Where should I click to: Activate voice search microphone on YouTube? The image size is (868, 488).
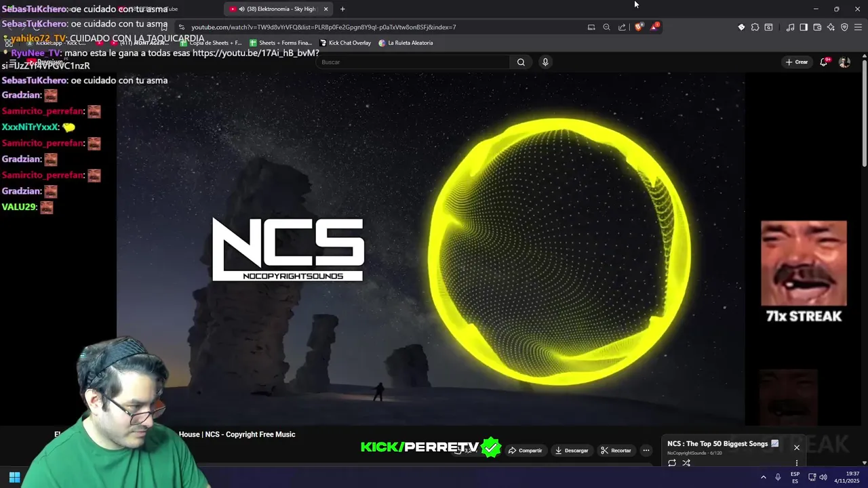(545, 62)
